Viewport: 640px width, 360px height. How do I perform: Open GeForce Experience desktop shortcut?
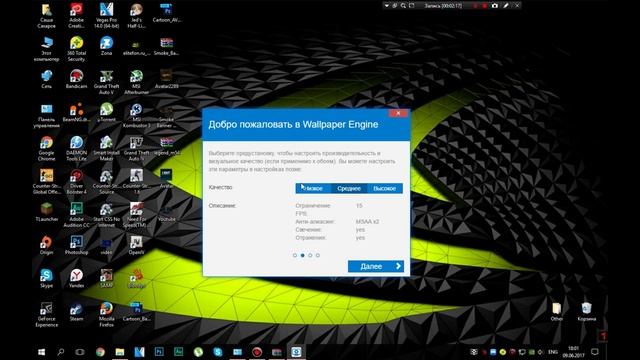click(x=47, y=315)
